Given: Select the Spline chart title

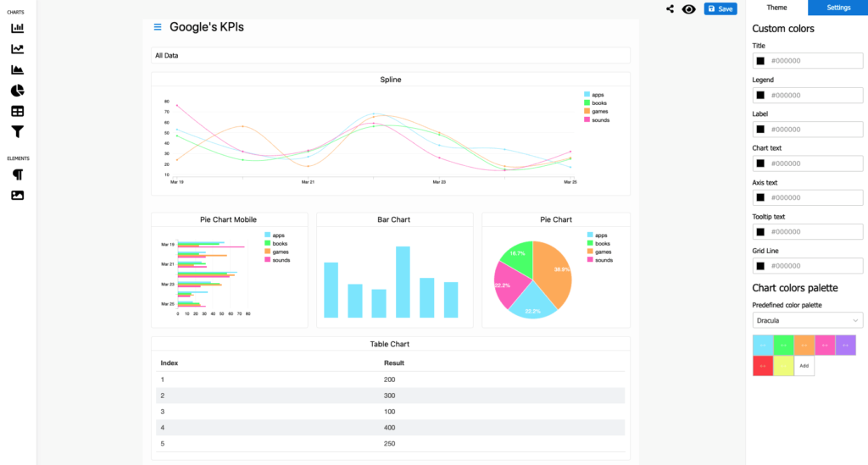Looking at the screenshot, I should pyautogui.click(x=391, y=80).
